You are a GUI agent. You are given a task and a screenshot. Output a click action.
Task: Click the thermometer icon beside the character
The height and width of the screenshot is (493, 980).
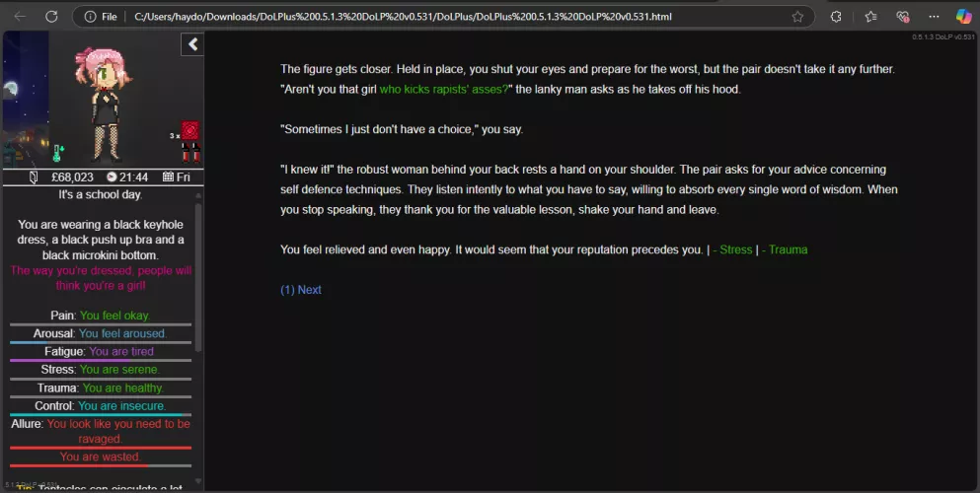57,153
